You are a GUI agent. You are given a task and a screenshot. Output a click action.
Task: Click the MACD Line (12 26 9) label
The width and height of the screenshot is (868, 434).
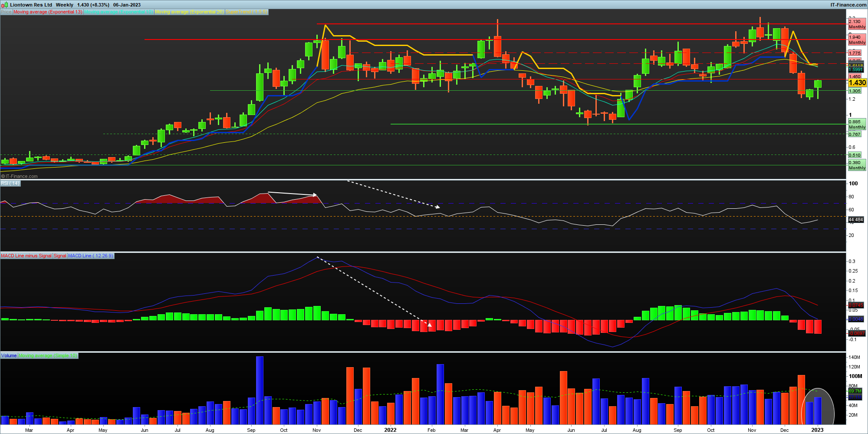(x=91, y=256)
